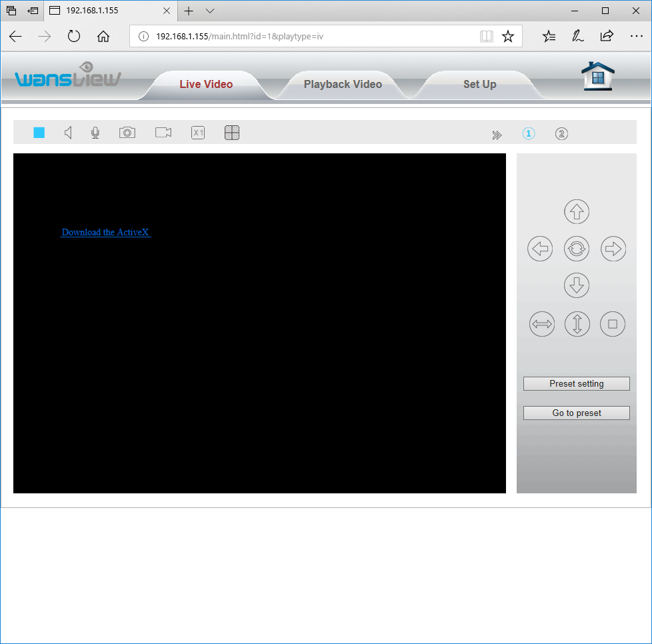This screenshot has width=652, height=644.
Task: Click the Preset setting button
Action: tap(576, 384)
